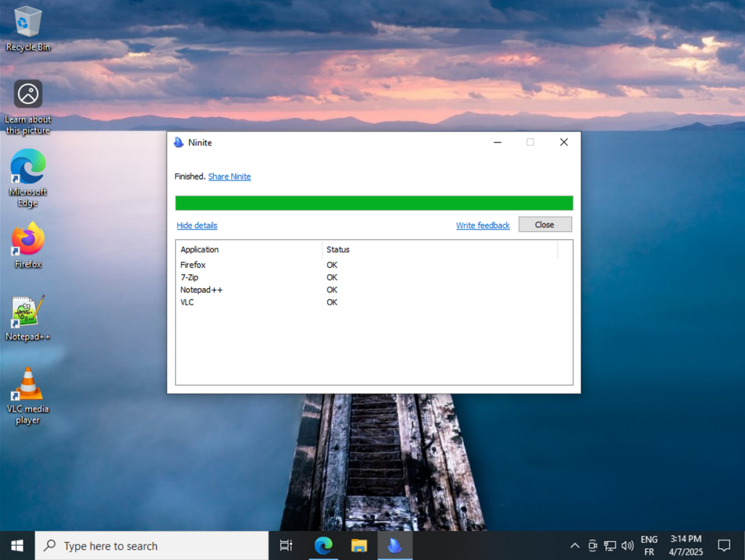
Task: Launch VLC media player desktop icon
Action: pyautogui.click(x=28, y=384)
